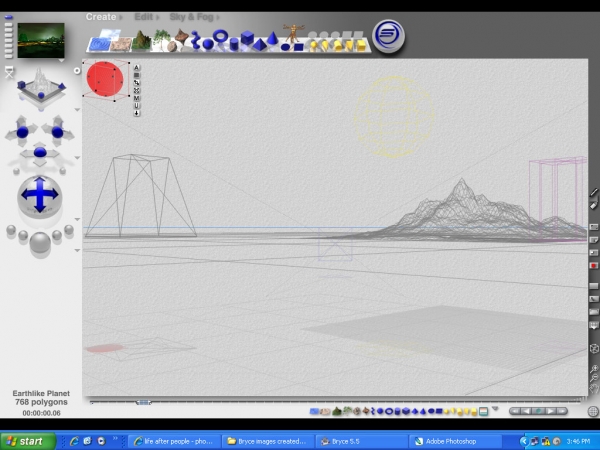Toggle the wireframe cube icon on right strip
This screenshot has width=600, height=450.
click(594, 349)
